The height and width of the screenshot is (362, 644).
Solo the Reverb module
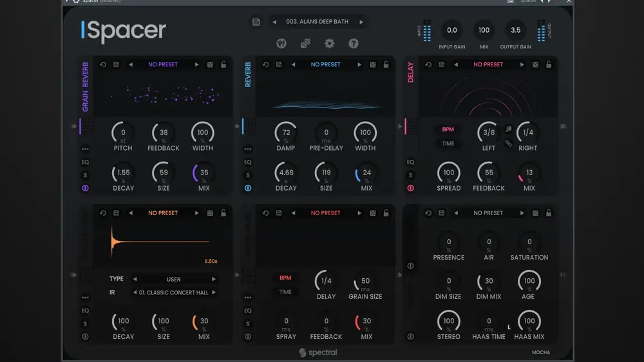pos(248,175)
